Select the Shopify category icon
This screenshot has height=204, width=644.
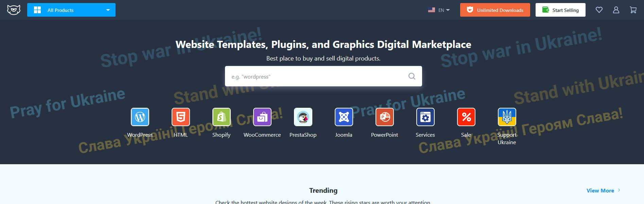[222, 117]
